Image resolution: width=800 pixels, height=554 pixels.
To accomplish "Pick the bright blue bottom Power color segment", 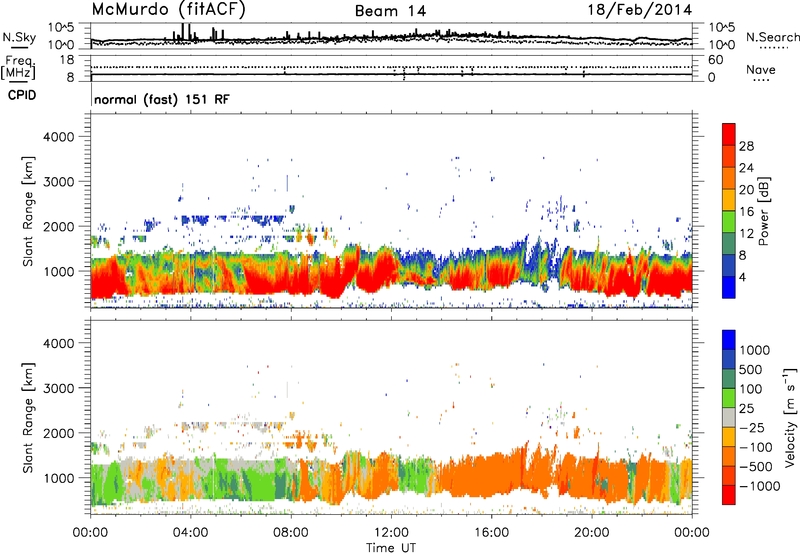I will click(729, 288).
